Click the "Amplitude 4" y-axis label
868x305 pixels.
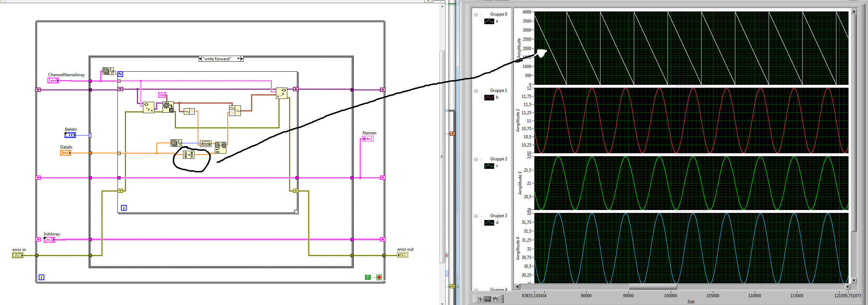click(x=518, y=248)
